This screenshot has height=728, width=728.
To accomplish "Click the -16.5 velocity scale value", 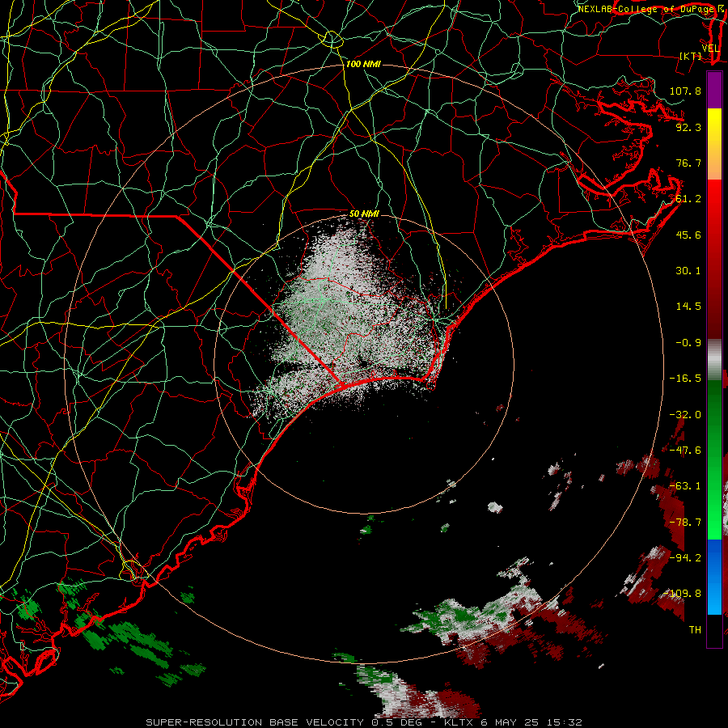I will (x=685, y=379).
